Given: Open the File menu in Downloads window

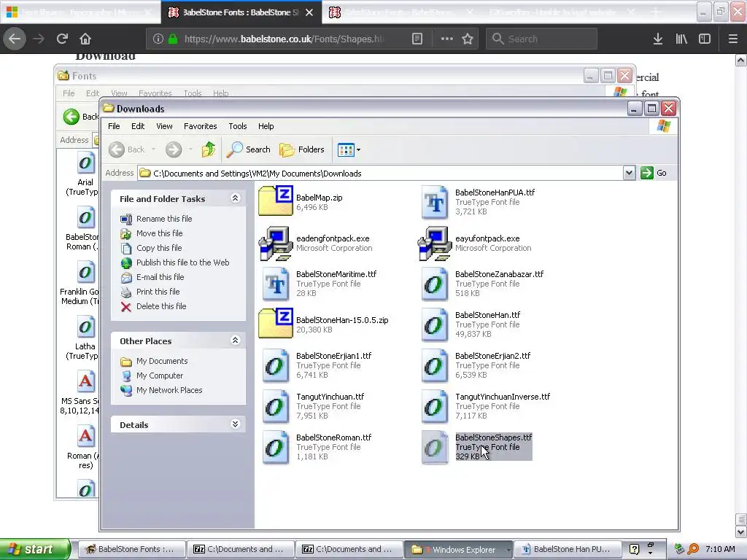Looking at the screenshot, I should click(114, 126).
